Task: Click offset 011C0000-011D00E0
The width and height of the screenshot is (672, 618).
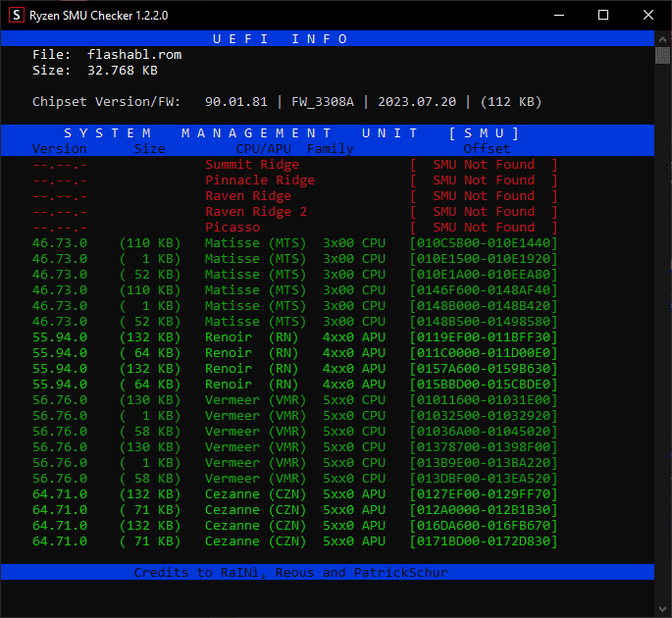Action: [484, 353]
